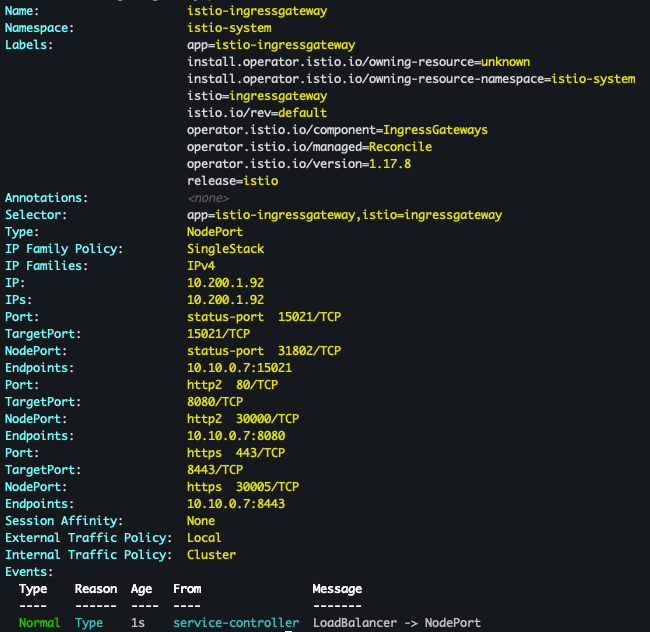Viewport: 650px width, 632px height.
Task: Click the port https 443/TCP
Action: [x=236, y=453]
